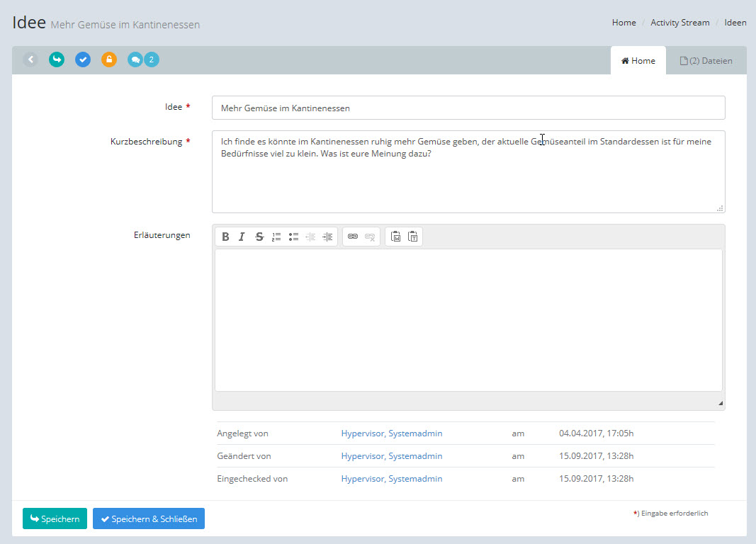This screenshot has height=544, width=756.
Task: Click the orange unlock icon
Action: (x=109, y=59)
